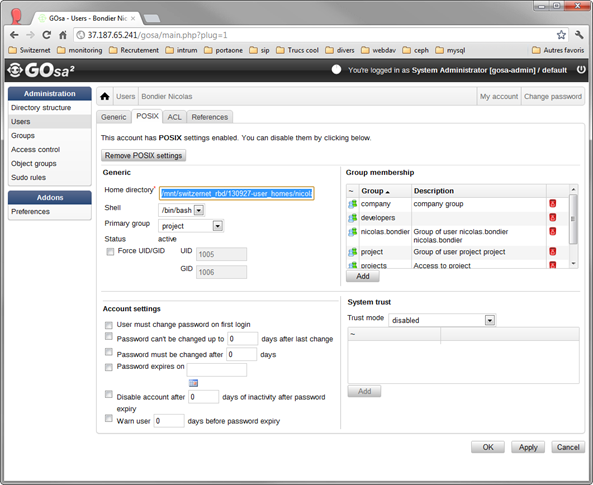Switch to the Generic tab
Screen dimensions: 593x485
[x=113, y=117]
